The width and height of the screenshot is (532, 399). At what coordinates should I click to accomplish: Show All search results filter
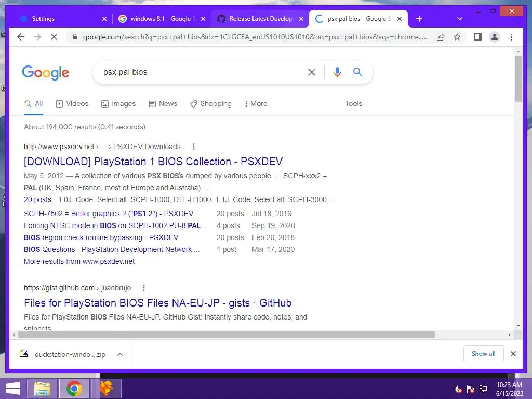[x=33, y=103]
